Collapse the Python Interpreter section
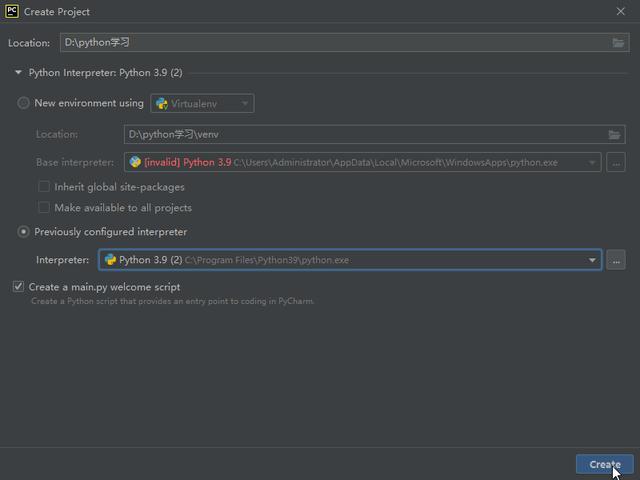This screenshot has height=480, width=640. point(18,73)
